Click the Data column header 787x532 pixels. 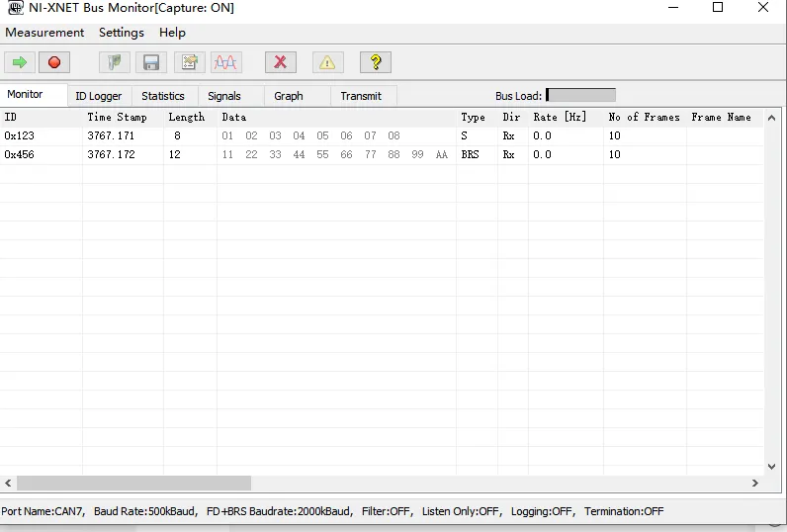coord(336,118)
